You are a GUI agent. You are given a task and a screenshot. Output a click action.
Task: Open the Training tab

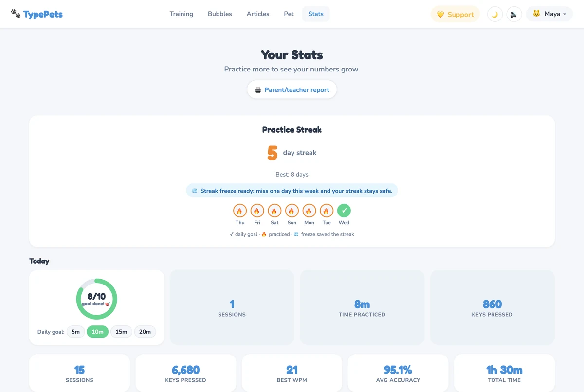point(182,14)
